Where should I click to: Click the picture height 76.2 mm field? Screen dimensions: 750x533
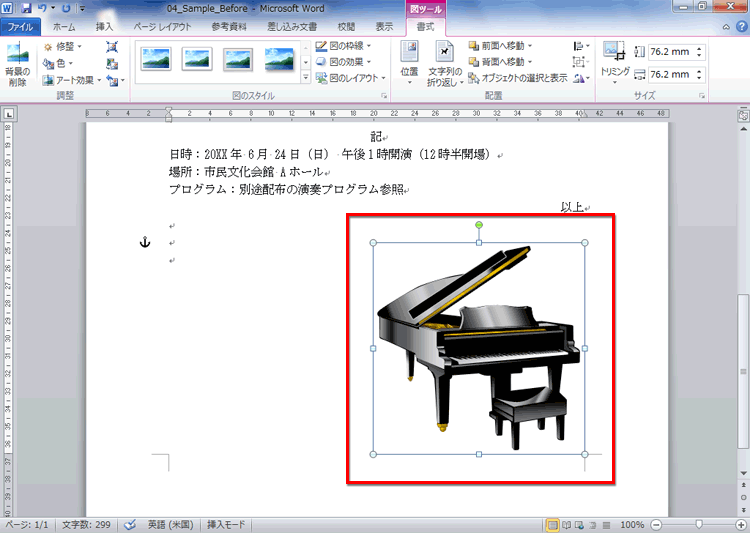[x=671, y=52]
